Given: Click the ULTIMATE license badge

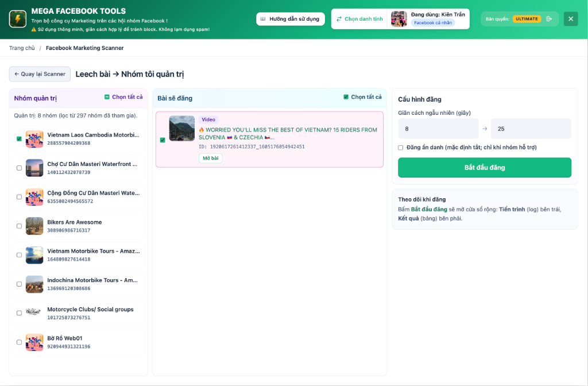Looking at the screenshot, I should pos(527,19).
